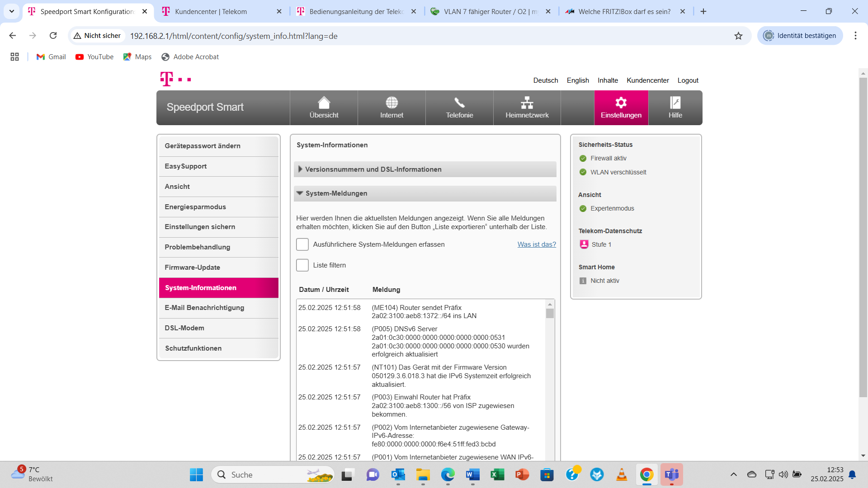The height and width of the screenshot is (488, 868).
Task: Open Einstellungen sichern menu item
Action: coord(219,227)
